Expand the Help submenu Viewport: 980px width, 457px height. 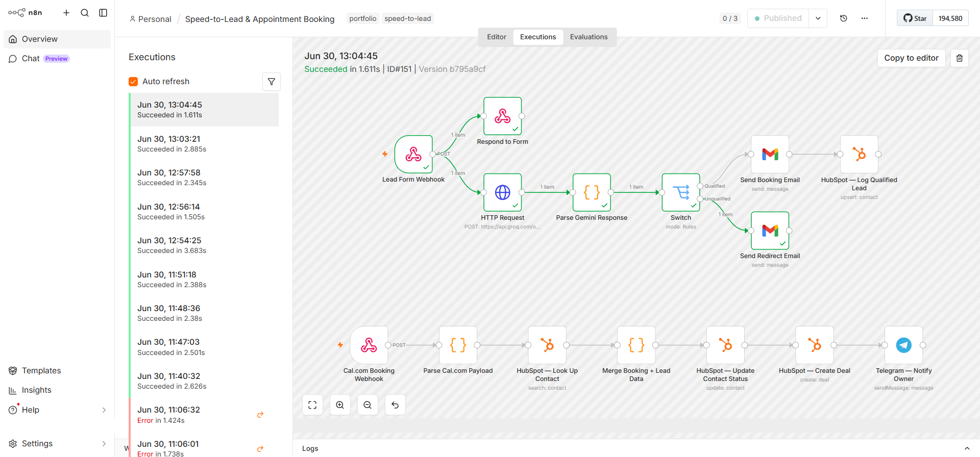[x=104, y=410]
